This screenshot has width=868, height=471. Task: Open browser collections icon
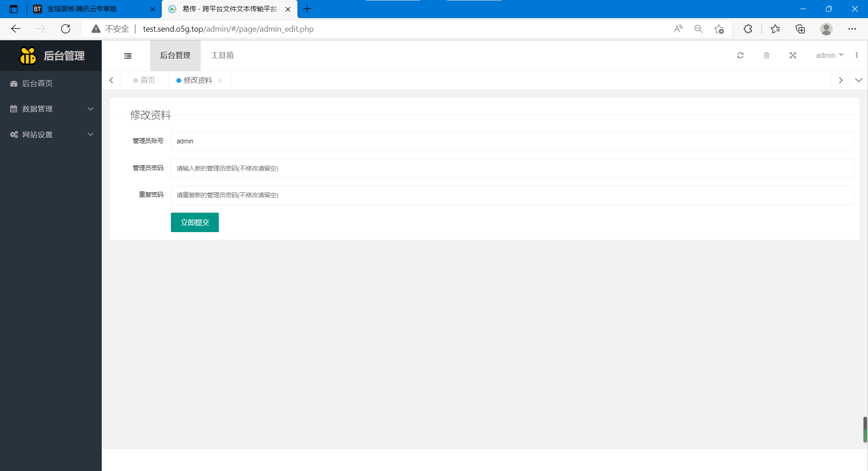tap(800, 29)
